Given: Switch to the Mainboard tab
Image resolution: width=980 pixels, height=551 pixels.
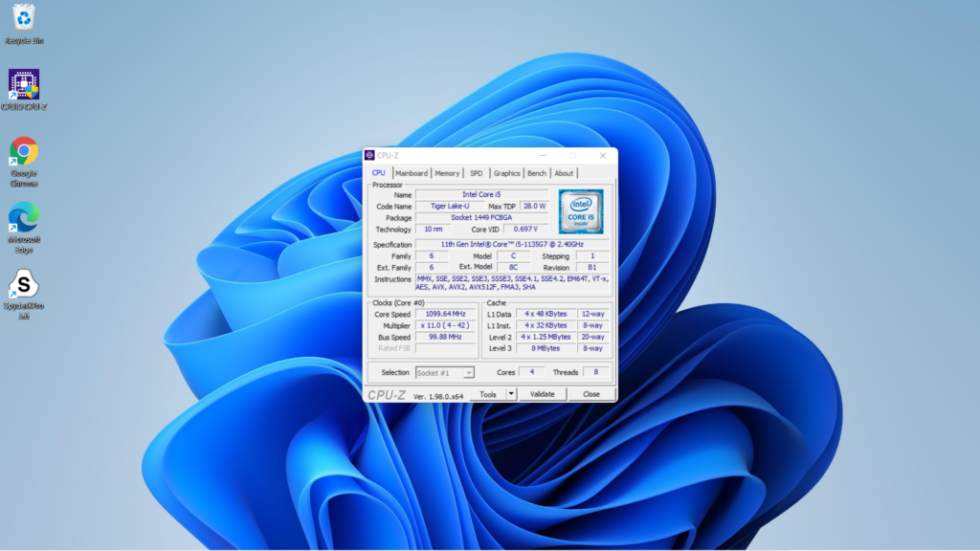Looking at the screenshot, I should tap(412, 174).
